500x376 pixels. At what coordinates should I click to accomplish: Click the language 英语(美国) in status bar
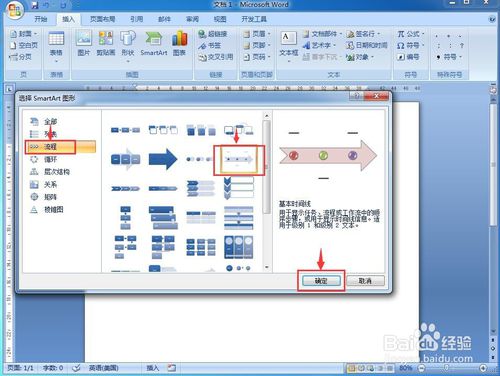tap(104, 368)
